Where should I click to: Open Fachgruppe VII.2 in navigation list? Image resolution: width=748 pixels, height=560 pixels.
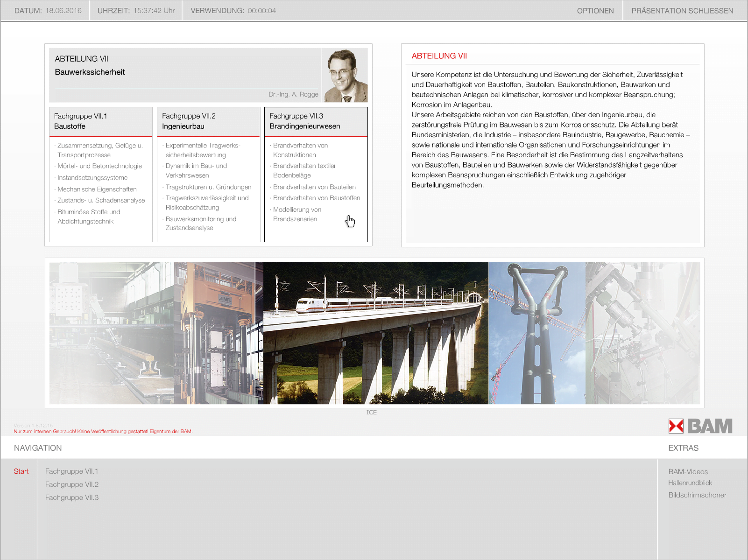[71, 484]
